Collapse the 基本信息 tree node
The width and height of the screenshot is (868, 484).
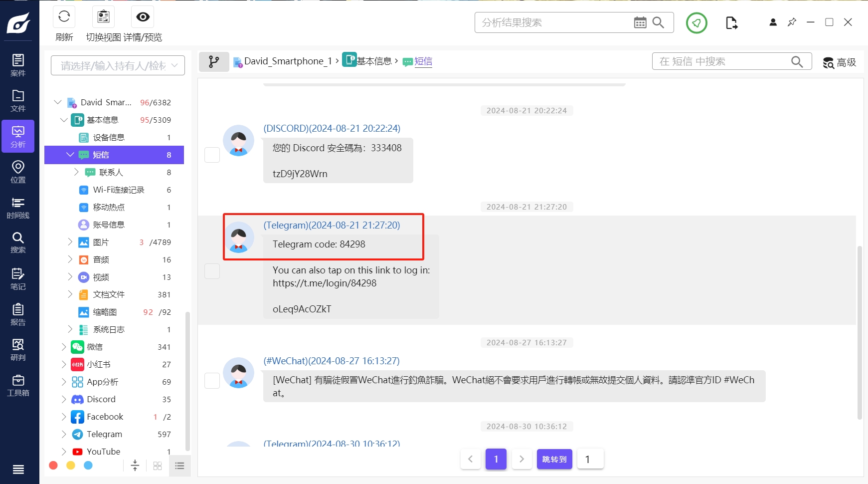[x=64, y=120]
